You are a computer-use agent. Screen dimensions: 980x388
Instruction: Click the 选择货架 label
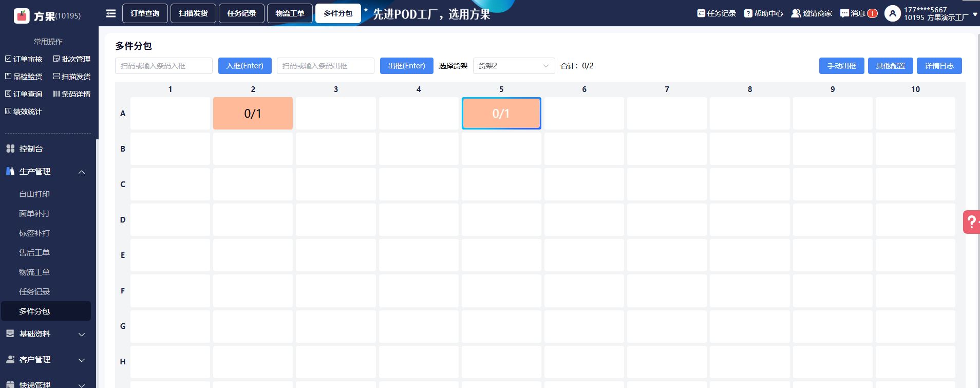click(x=453, y=66)
